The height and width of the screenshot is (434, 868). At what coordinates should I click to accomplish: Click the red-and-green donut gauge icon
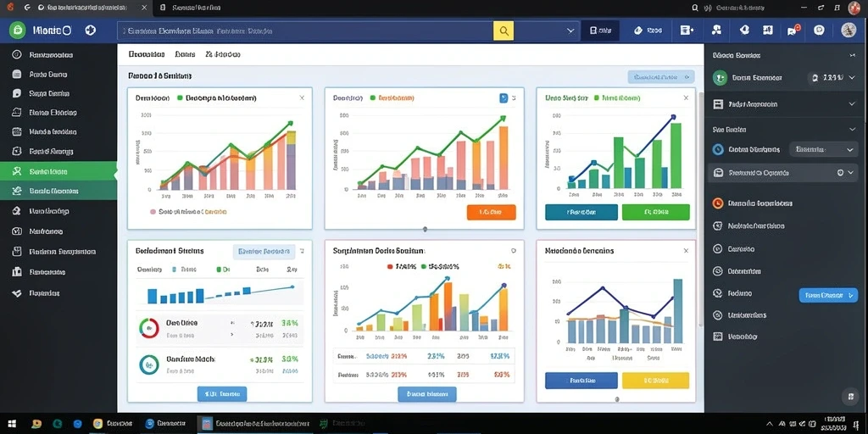149,328
